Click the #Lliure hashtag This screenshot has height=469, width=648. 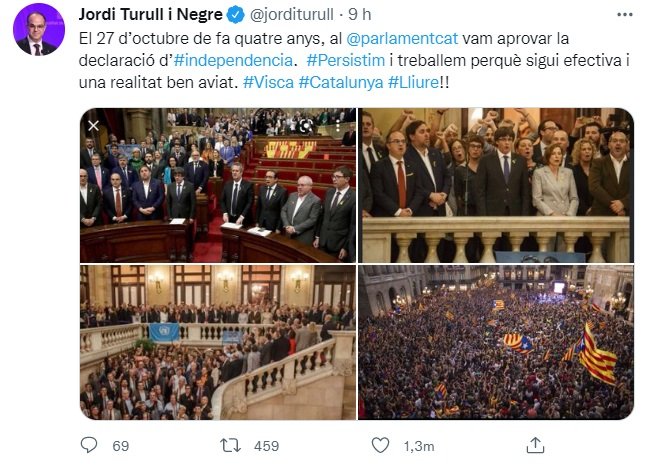[x=413, y=82]
